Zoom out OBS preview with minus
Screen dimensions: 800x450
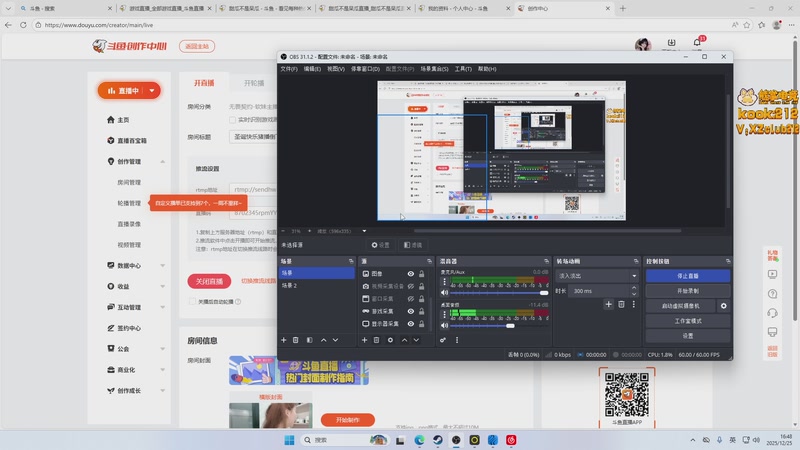pyautogui.click(x=284, y=231)
